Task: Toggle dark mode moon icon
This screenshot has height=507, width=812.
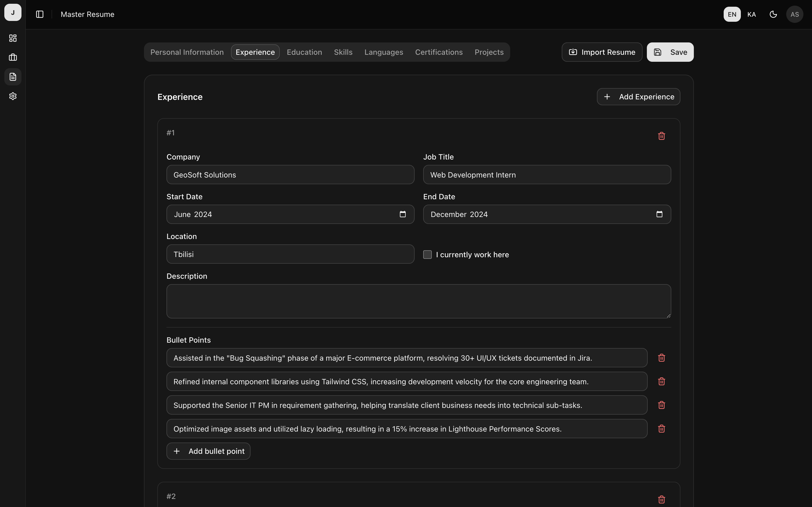Action: [773, 15]
